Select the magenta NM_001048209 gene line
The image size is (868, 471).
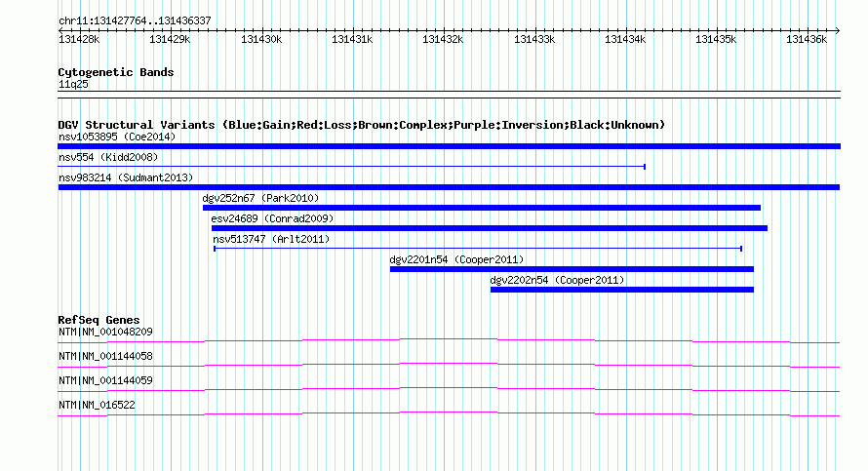click(449, 340)
